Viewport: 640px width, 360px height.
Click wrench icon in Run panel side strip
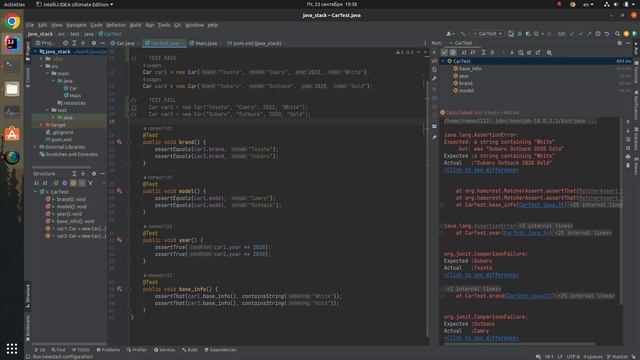coord(434,78)
